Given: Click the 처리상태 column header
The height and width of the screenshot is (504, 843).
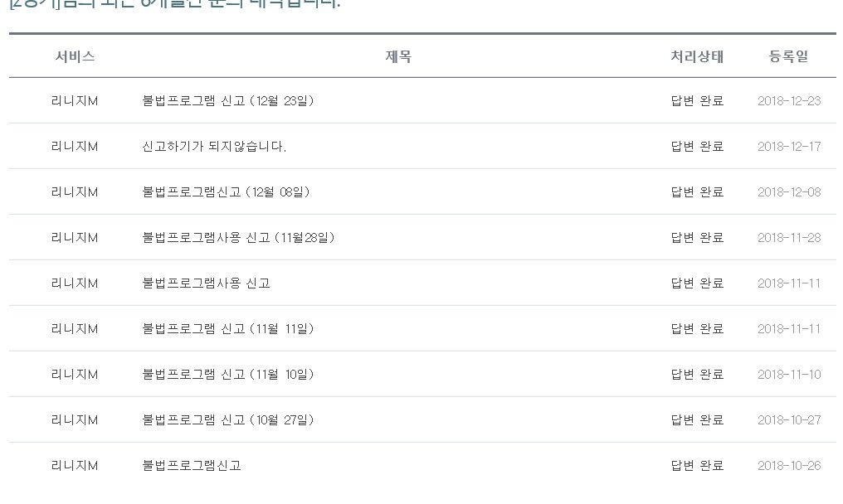Looking at the screenshot, I should [x=697, y=56].
